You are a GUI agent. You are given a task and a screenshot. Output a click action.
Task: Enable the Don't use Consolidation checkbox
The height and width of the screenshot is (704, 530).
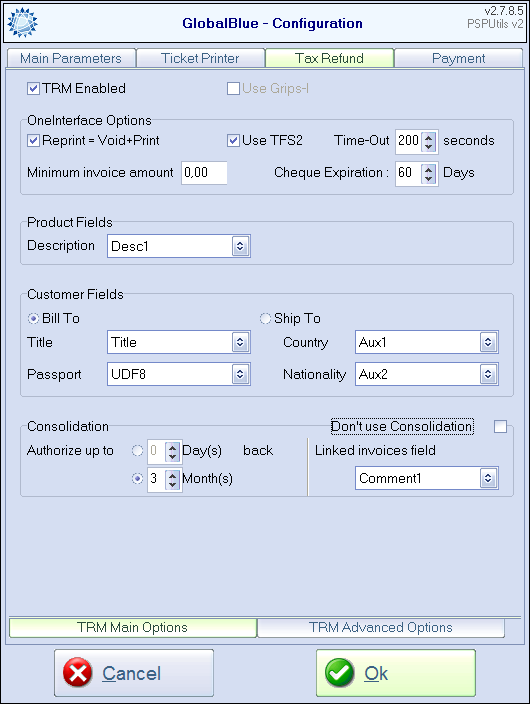click(x=500, y=427)
